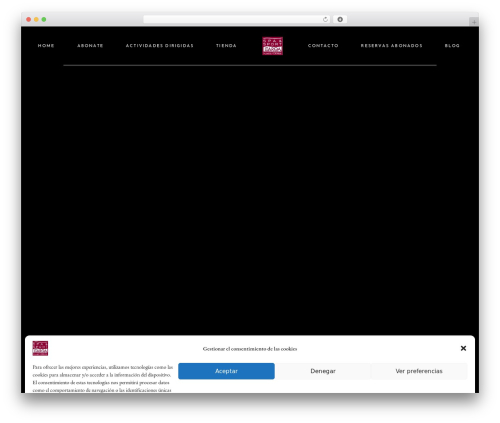
Task: Deny cookies with the Denegar button
Action: point(323,371)
